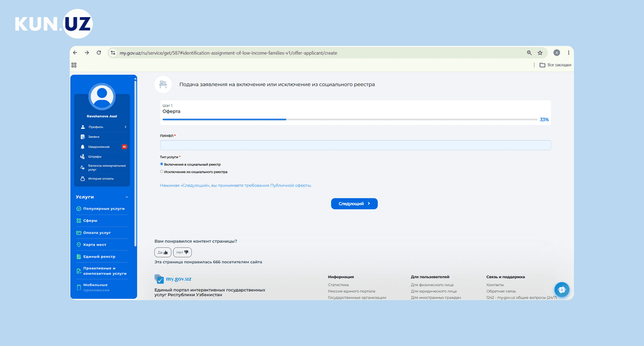Open the zoom magnifier icon in address bar

tap(529, 53)
